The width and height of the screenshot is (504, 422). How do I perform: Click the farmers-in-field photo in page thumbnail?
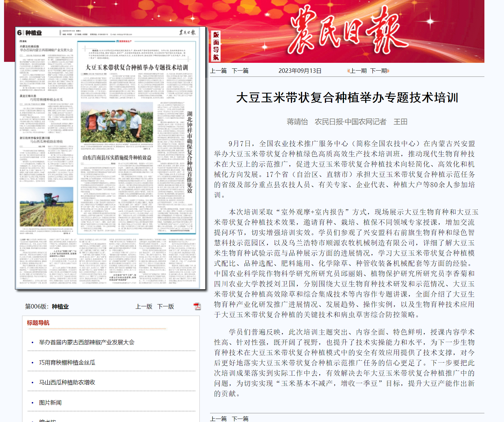coord(117,122)
